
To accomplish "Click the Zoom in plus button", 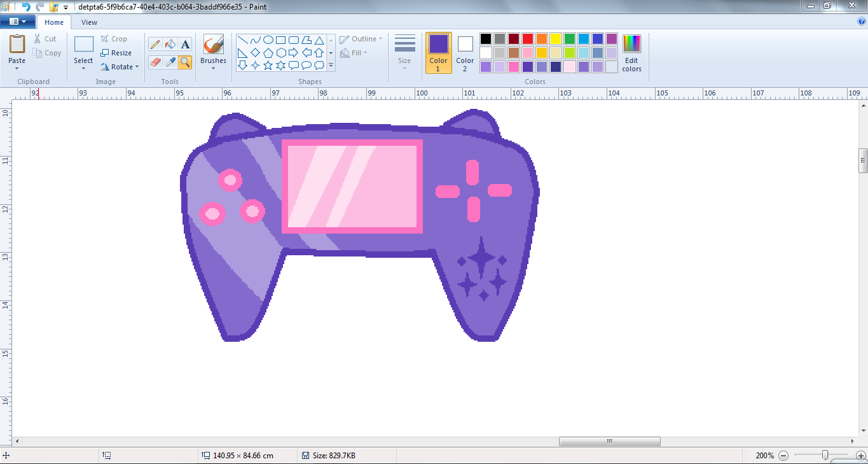I will point(860,456).
